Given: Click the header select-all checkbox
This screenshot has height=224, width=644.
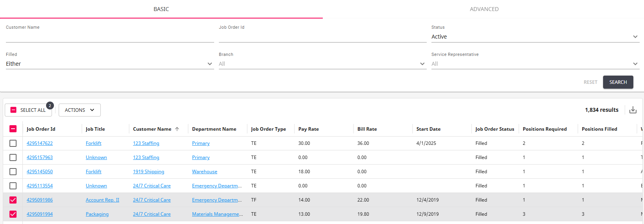Looking at the screenshot, I should click(13, 129).
